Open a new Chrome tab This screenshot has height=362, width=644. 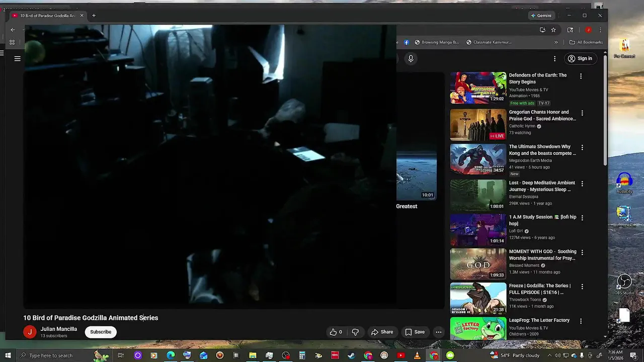[94, 16]
